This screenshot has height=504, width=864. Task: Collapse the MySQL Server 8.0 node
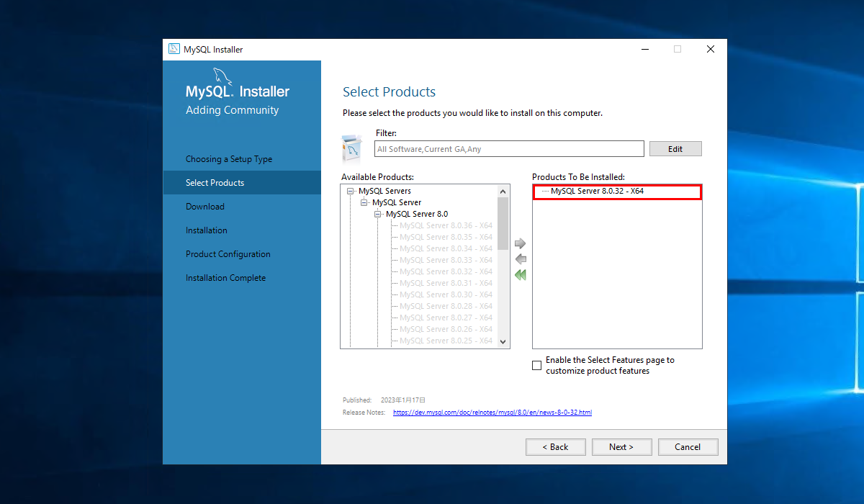pos(378,215)
